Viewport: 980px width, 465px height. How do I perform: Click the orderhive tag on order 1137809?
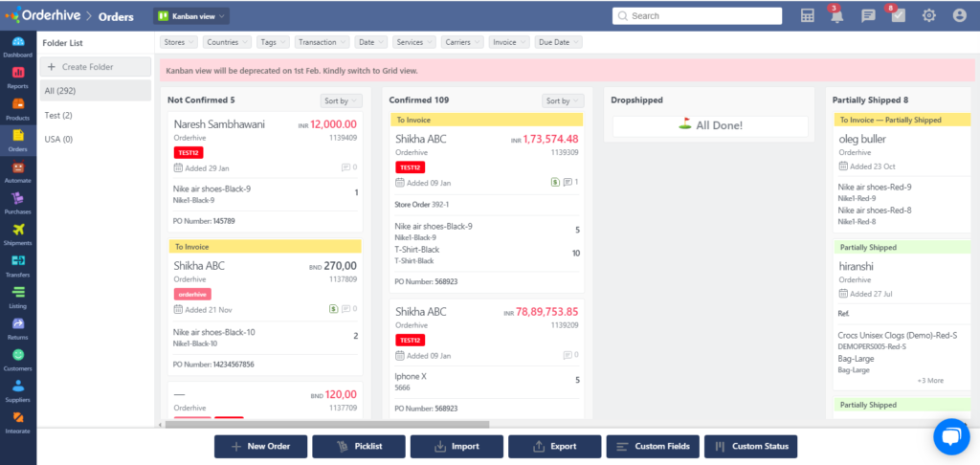[192, 294]
